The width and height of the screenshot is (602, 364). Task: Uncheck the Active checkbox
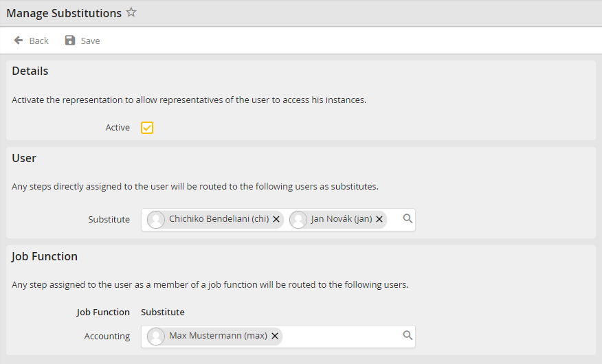point(147,128)
